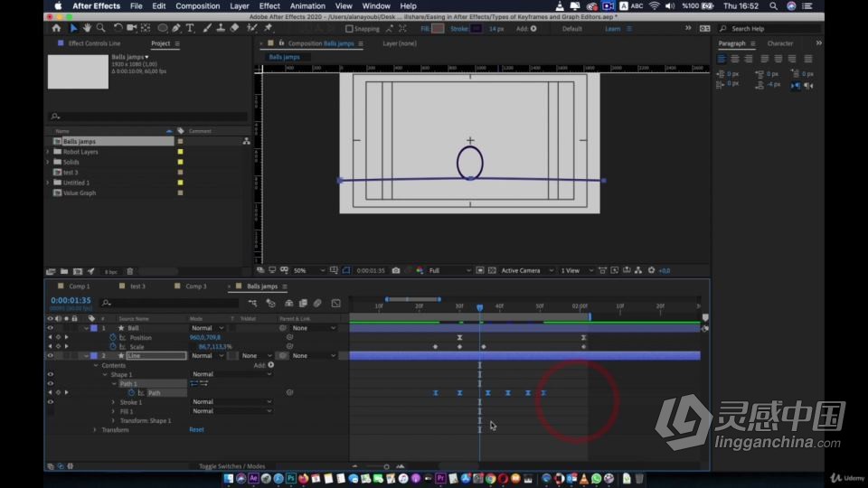This screenshot has height=488, width=868.
Task: Select the Pen tool
Action: [x=176, y=28]
